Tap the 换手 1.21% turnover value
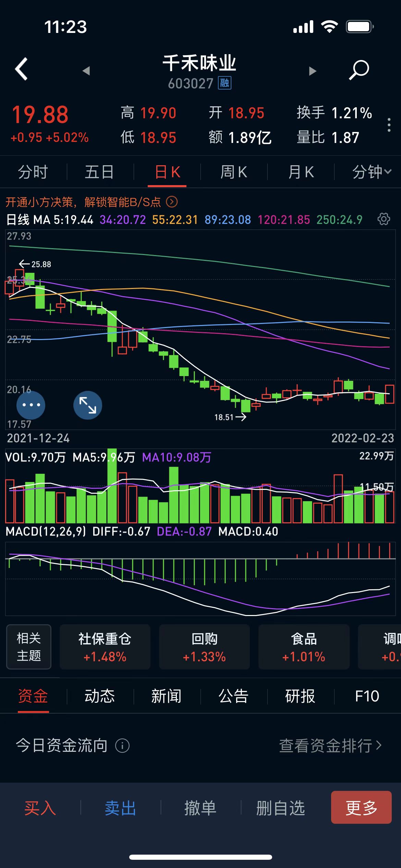The height and width of the screenshot is (868, 401). click(x=335, y=113)
